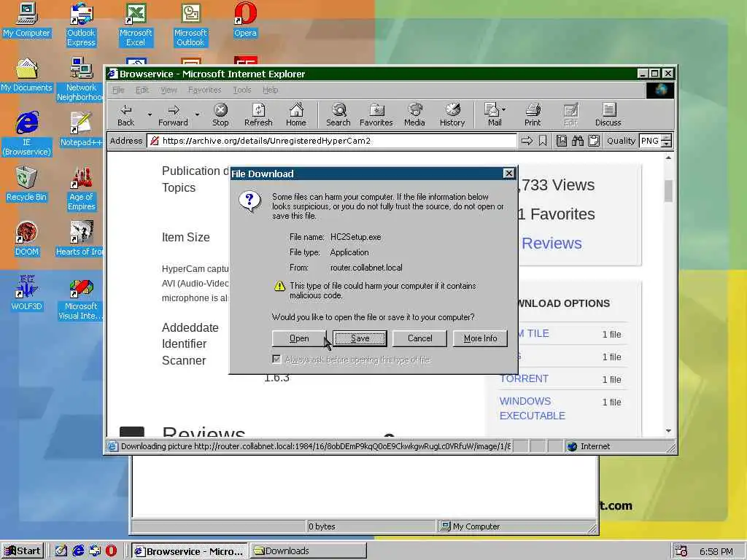Open the Outlook Express desktop icon
Screen dimensions: 747x560
(x=81, y=25)
